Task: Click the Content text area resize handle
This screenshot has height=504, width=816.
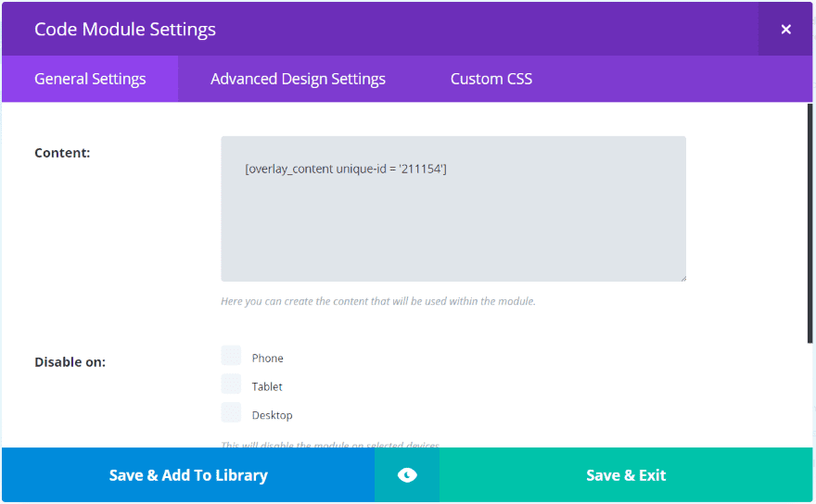Action: 682,277
